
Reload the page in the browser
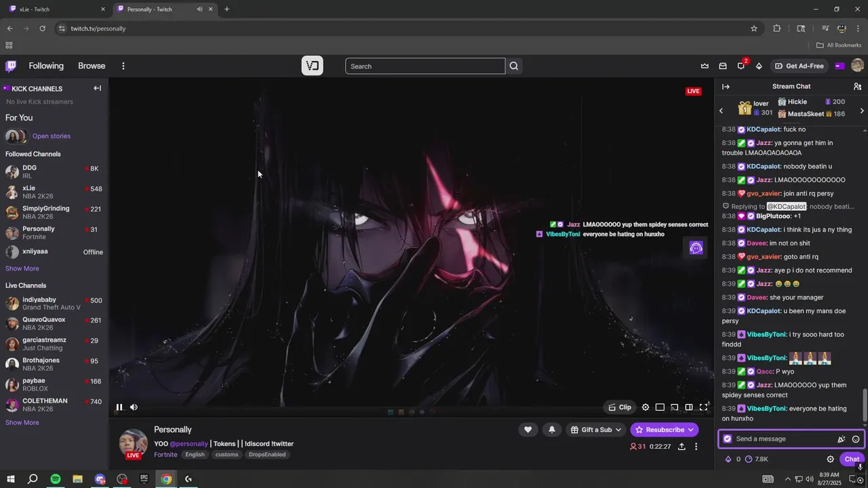[42, 28]
